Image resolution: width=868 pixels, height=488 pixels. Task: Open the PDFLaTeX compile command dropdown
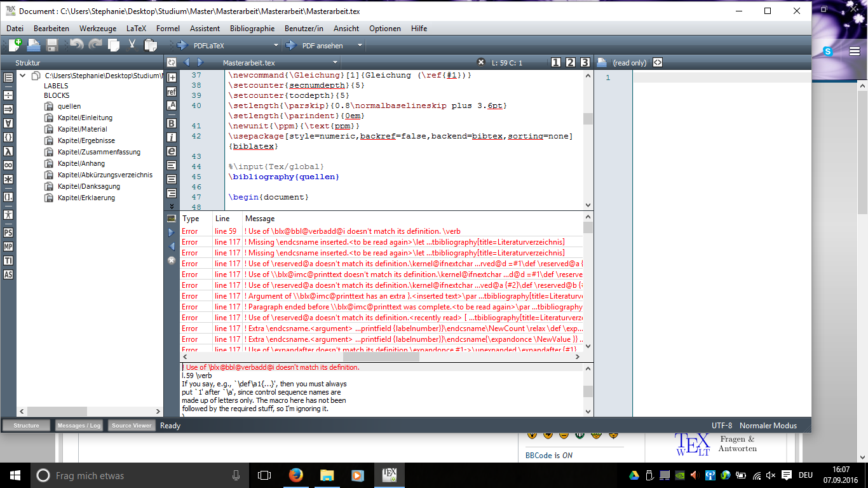(x=276, y=45)
